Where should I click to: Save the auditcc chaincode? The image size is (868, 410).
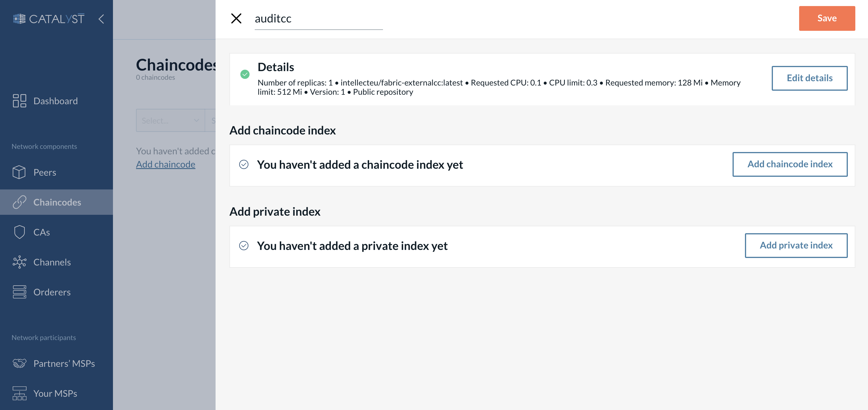click(827, 18)
